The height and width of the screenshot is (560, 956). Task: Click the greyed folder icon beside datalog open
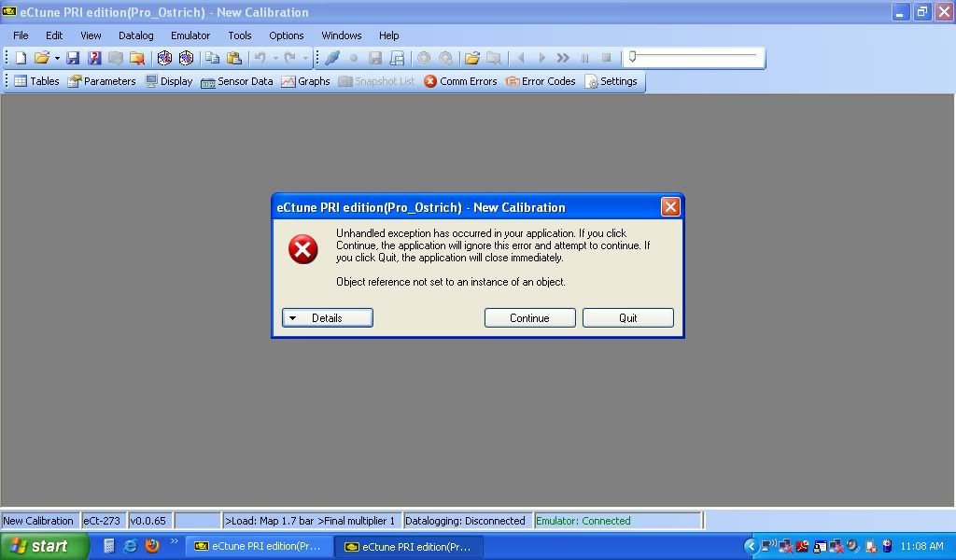pos(494,58)
